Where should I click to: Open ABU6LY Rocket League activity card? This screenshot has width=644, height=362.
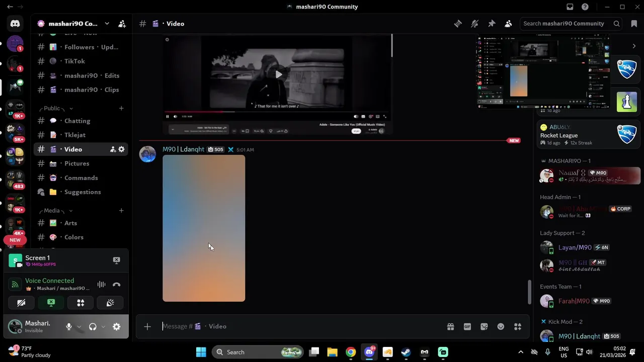(x=589, y=134)
